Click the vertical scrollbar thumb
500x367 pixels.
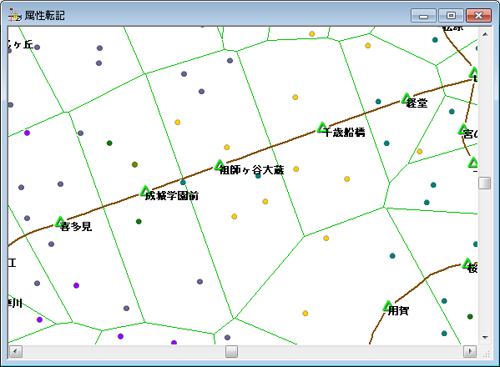click(485, 183)
